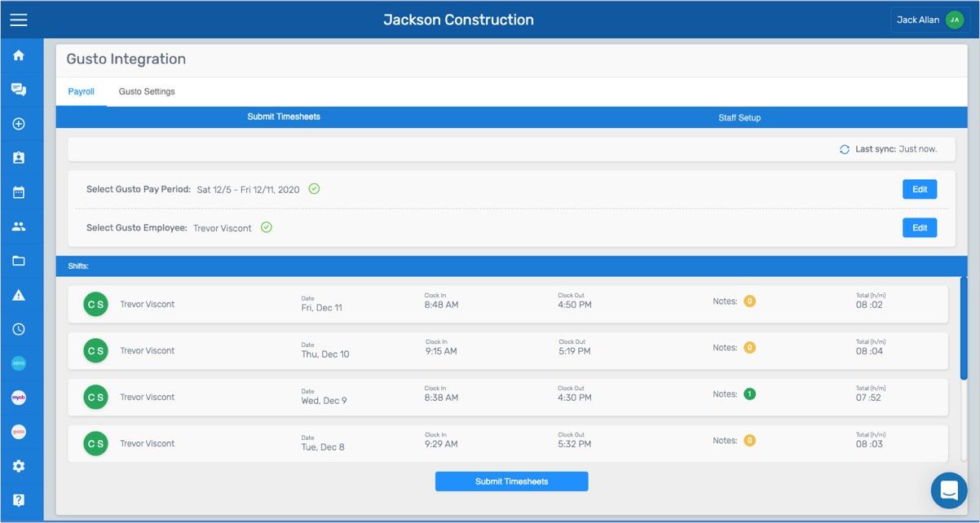Image resolution: width=980 pixels, height=523 pixels.
Task: Open notes badge for Tue, Dec 8
Action: (749, 440)
